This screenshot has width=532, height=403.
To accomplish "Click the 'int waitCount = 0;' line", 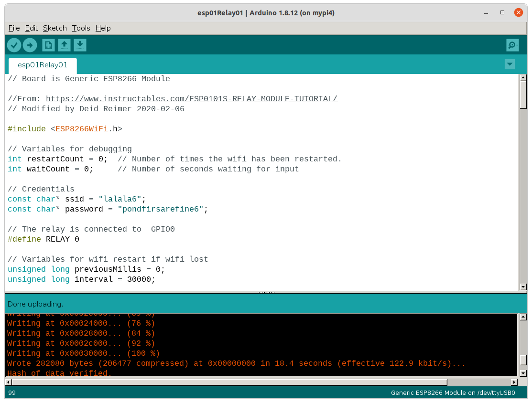I will [x=50, y=169].
